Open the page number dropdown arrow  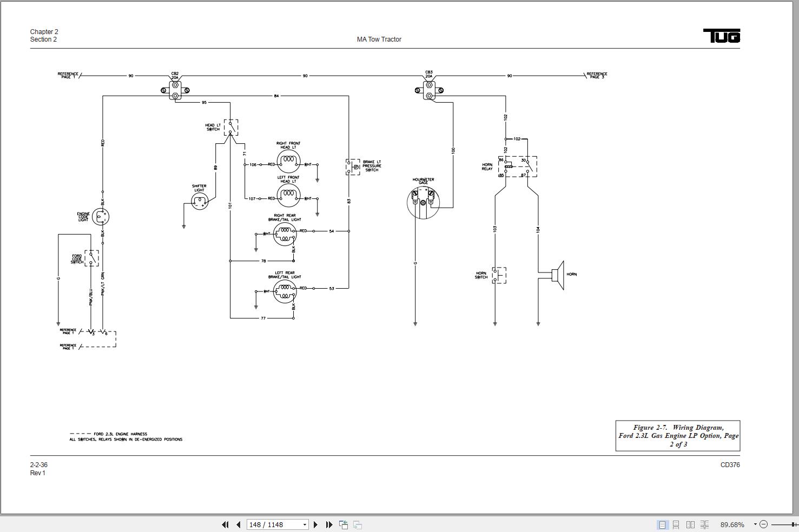tap(305, 524)
